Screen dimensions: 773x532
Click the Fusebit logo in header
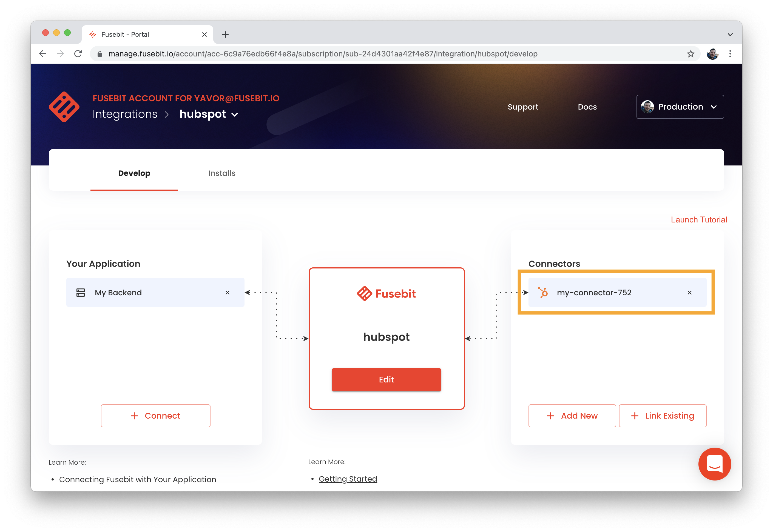pyautogui.click(x=64, y=107)
